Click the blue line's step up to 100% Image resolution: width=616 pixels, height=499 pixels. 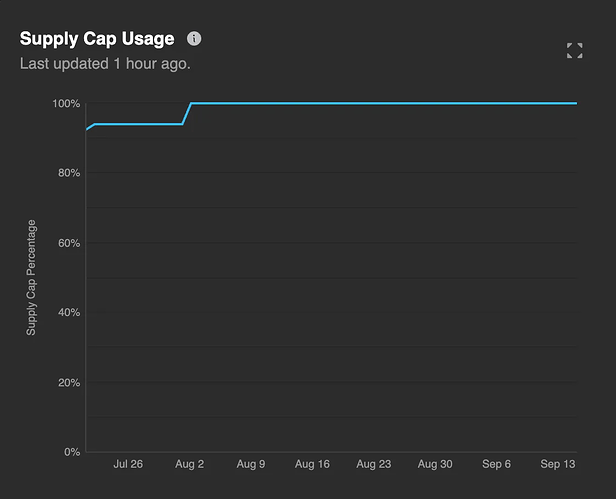(x=187, y=113)
